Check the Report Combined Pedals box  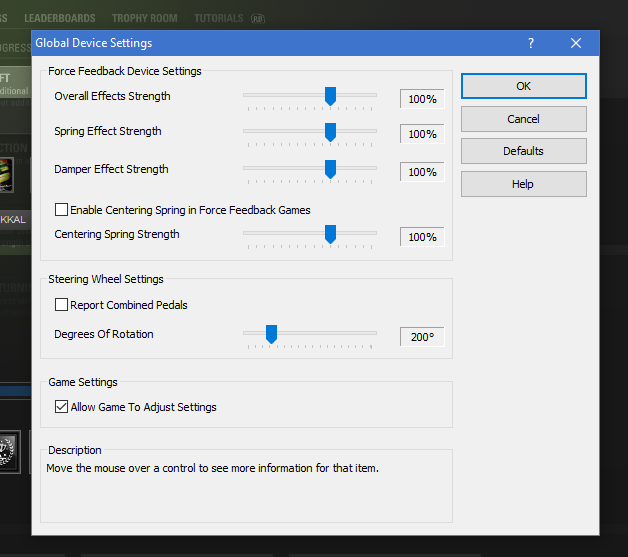point(62,305)
